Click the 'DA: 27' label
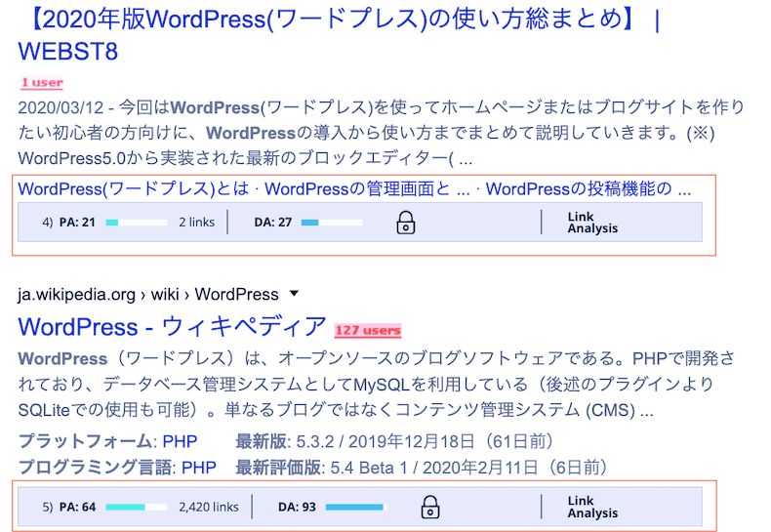The image size is (771, 532). click(x=273, y=223)
